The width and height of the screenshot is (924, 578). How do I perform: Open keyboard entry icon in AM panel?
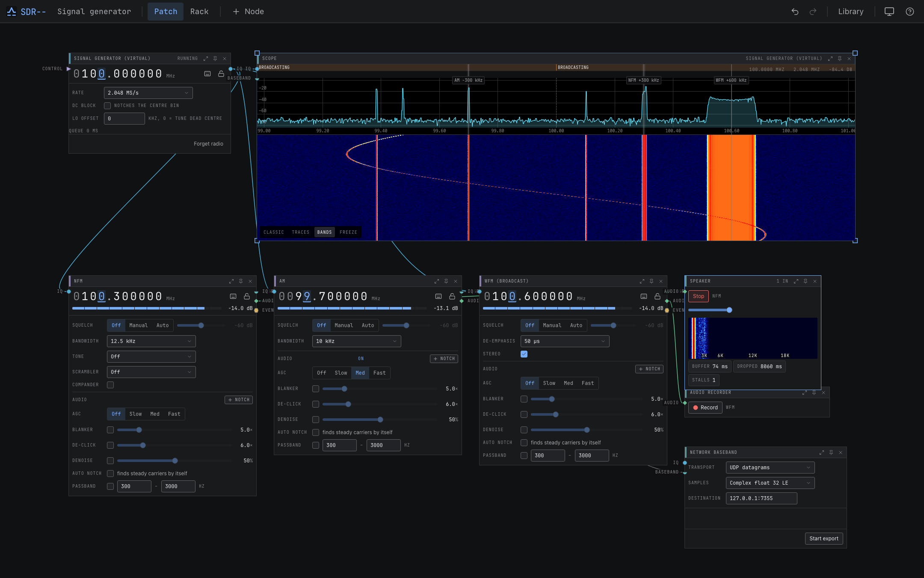pyautogui.click(x=438, y=296)
